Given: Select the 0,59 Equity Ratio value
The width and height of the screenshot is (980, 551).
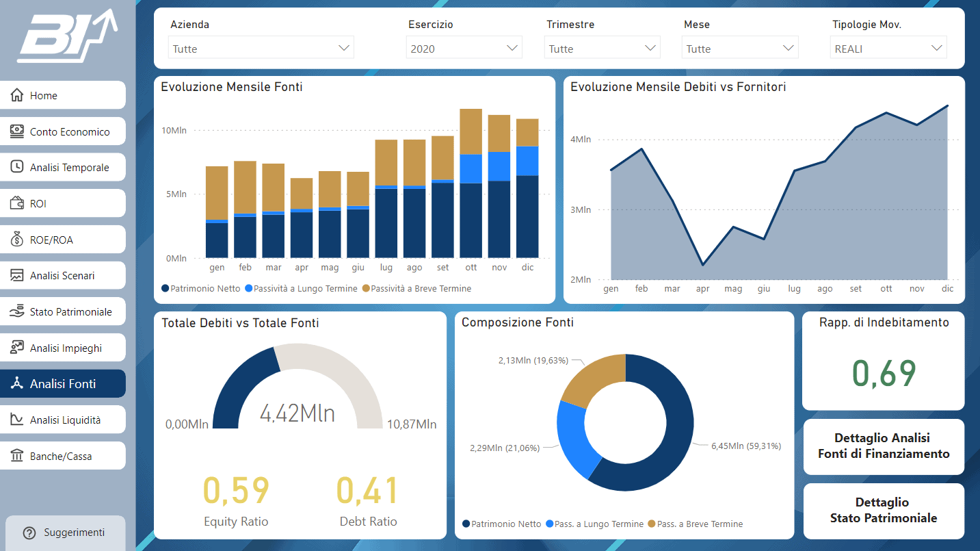Looking at the screenshot, I should click(236, 491).
